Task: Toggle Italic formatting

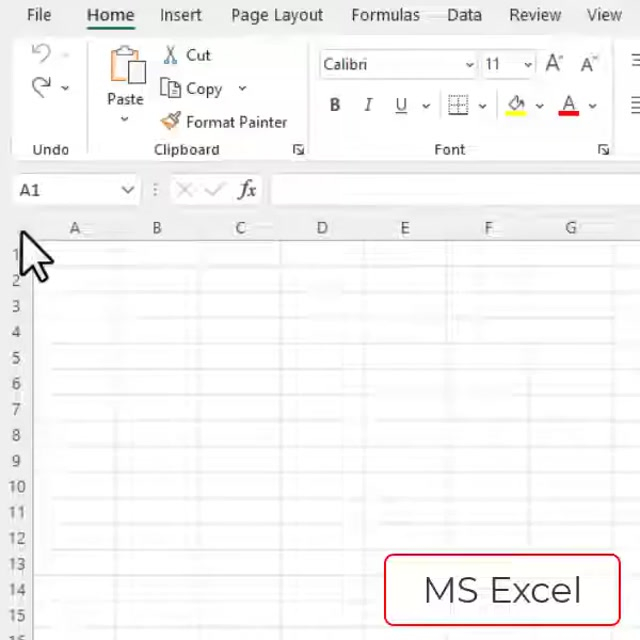Action: coord(368,105)
